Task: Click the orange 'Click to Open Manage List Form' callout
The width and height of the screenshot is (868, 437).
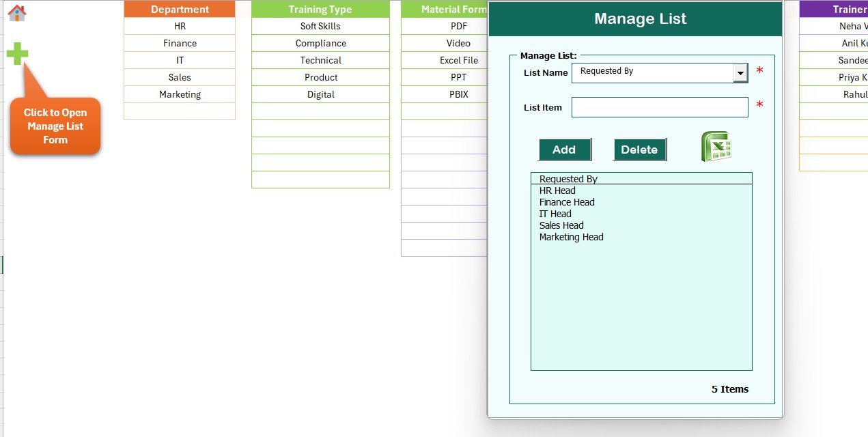Action: pyautogui.click(x=55, y=126)
